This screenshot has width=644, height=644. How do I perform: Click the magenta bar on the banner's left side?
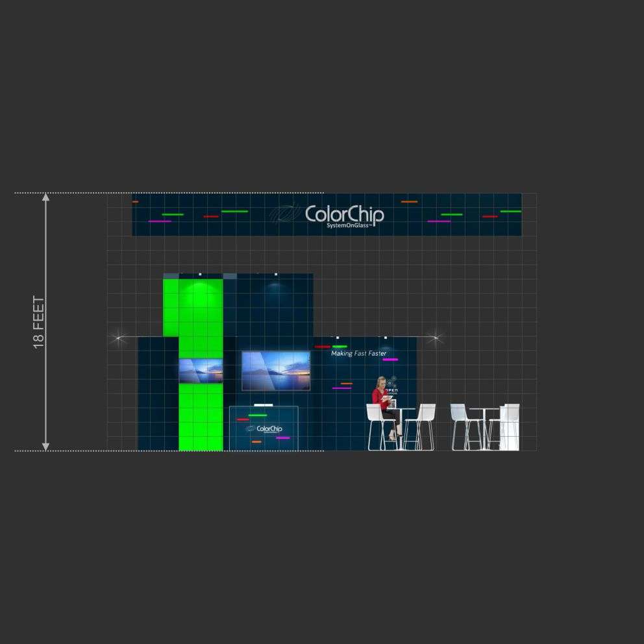[160, 221]
